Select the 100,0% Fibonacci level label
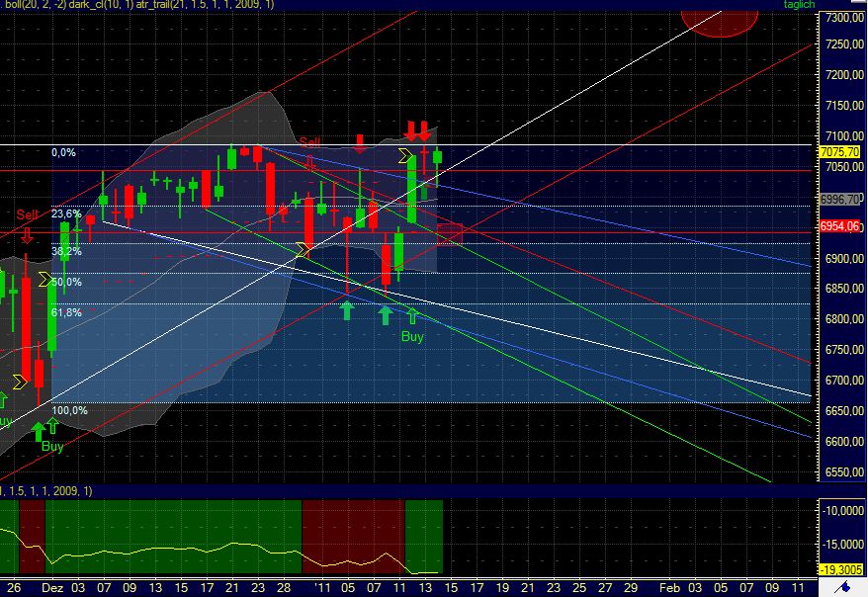 tap(70, 410)
